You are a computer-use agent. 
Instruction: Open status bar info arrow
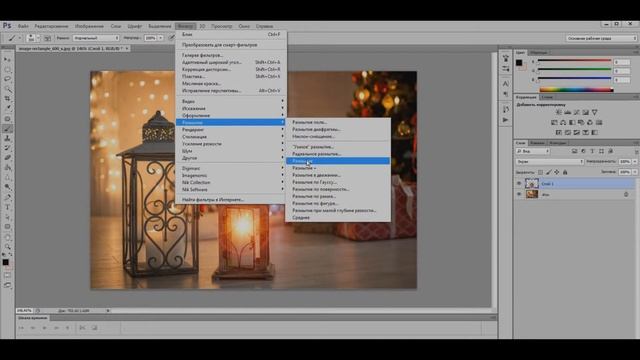[x=108, y=311]
